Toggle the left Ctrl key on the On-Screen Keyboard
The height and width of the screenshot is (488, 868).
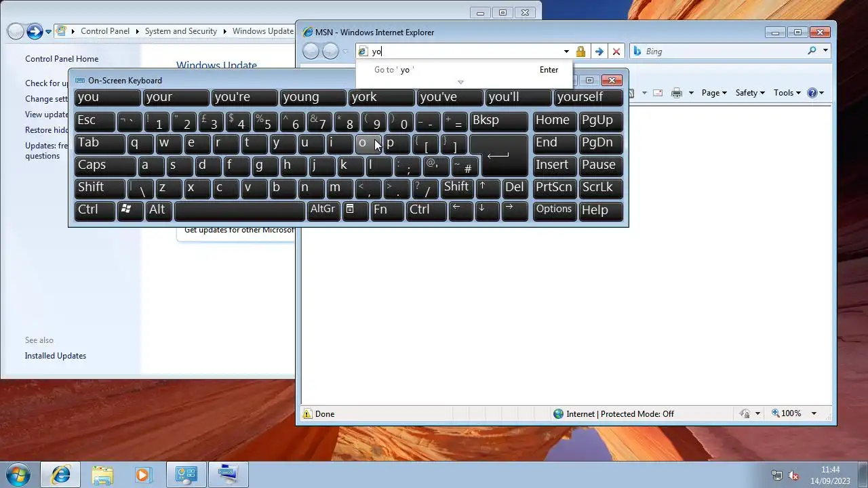[x=95, y=210]
